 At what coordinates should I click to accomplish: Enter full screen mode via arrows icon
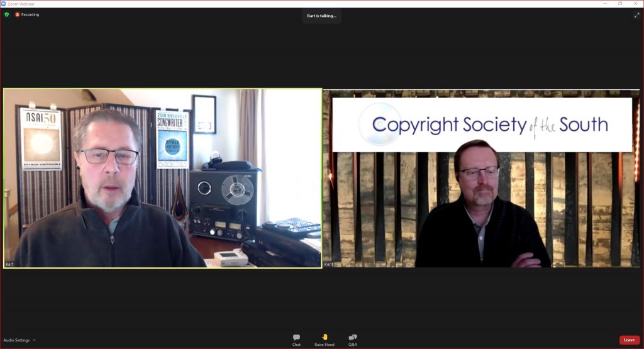[636, 15]
